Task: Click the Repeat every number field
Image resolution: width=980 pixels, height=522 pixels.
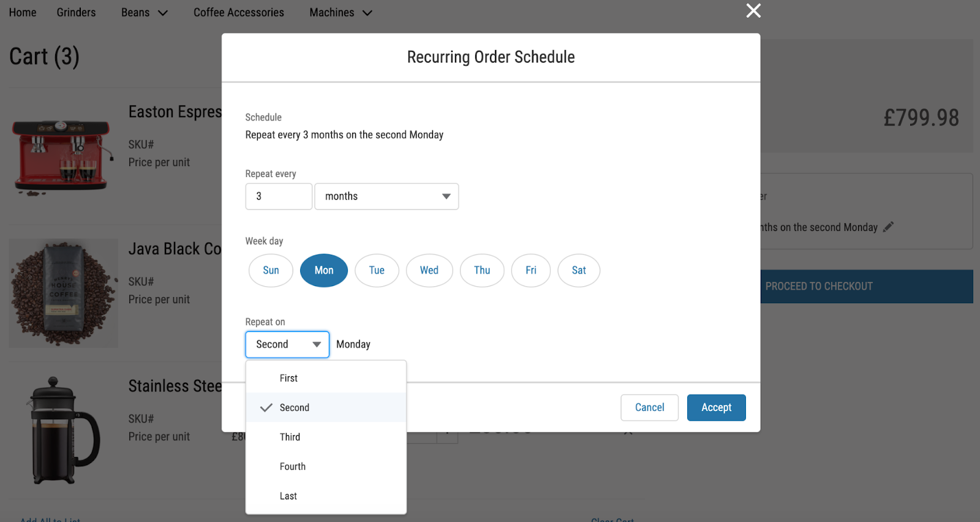Action: coord(279,197)
